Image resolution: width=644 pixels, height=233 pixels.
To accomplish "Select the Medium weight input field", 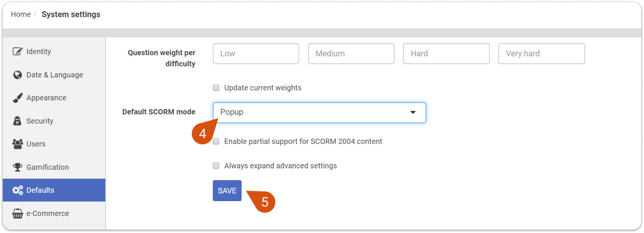I will tap(351, 53).
